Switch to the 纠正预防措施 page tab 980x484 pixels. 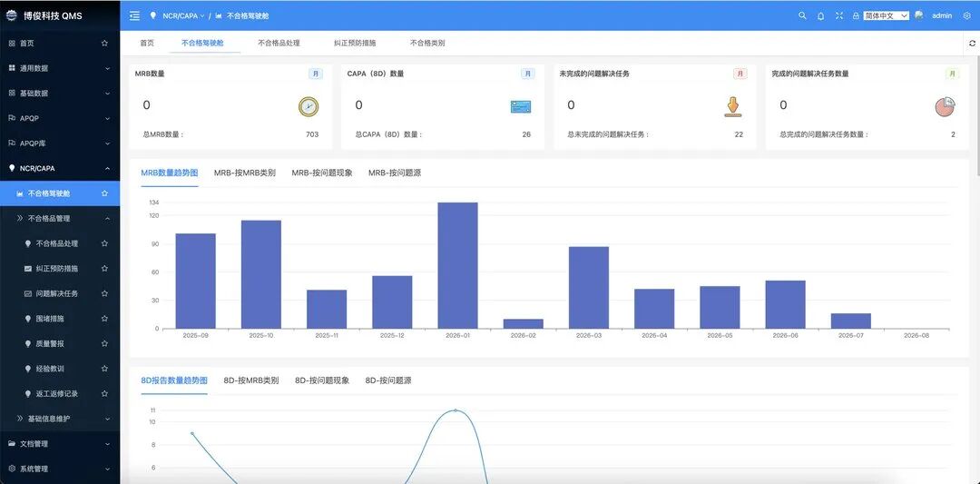pos(355,44)
